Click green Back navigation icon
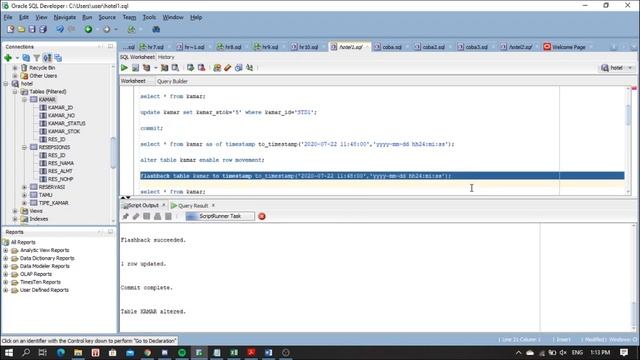640x360 pixels. pos(88,29)
